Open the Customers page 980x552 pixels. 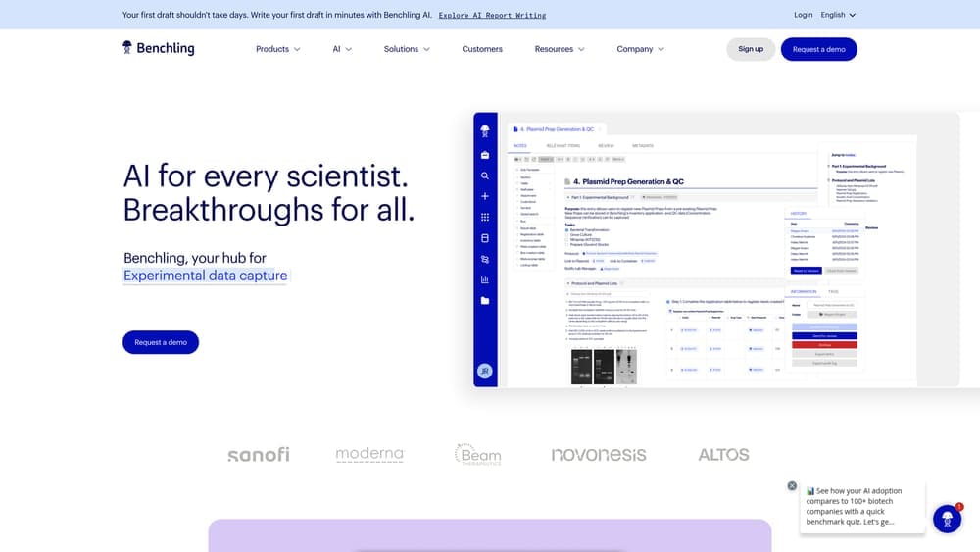click(x=482, y=49)
